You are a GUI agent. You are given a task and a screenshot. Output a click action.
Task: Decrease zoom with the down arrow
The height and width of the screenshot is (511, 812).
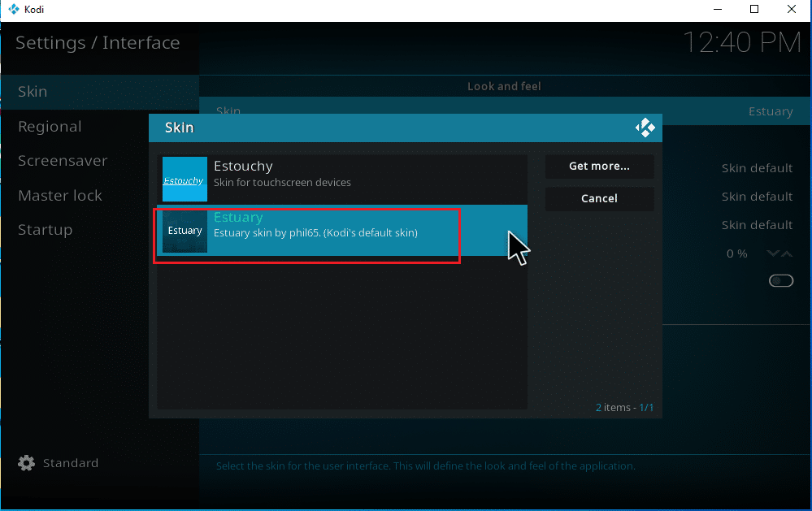click(773, 253)
